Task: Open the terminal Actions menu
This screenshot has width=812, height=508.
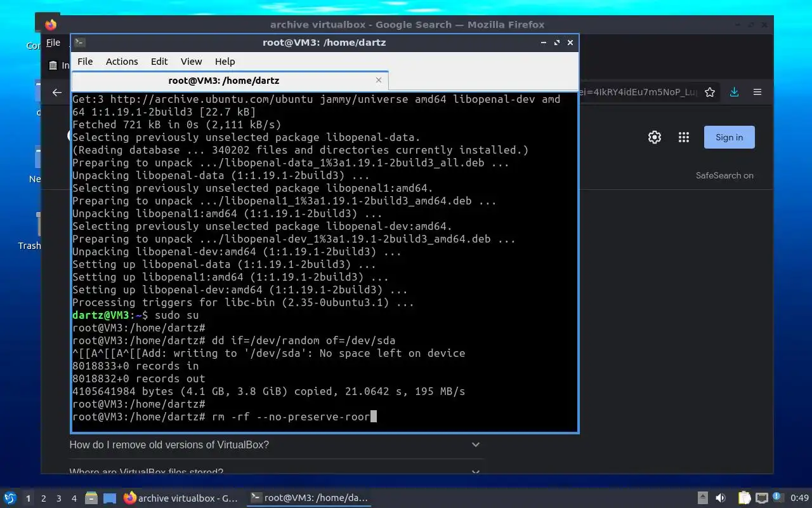Action: (122, 62)
